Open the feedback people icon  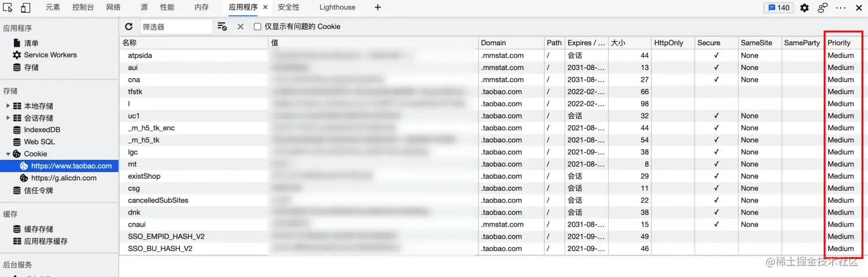822,8
